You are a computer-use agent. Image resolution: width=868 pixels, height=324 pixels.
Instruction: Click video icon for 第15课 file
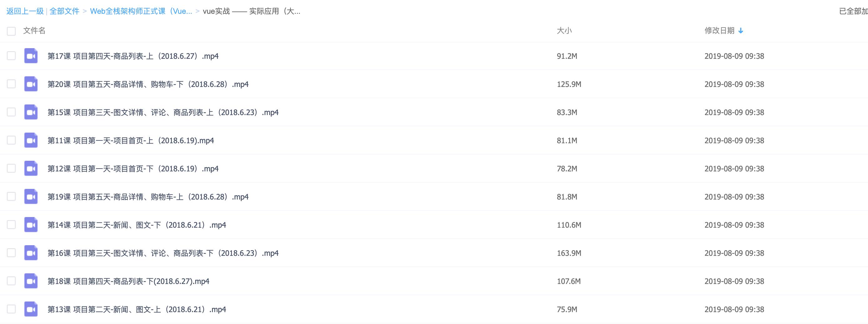(31, 112)
